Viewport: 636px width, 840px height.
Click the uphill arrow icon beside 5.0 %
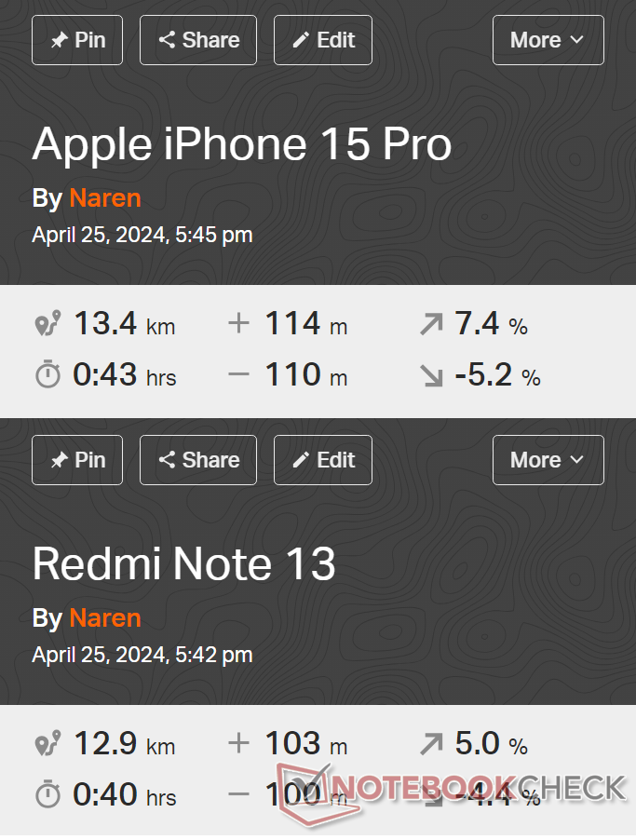point(431,745)
